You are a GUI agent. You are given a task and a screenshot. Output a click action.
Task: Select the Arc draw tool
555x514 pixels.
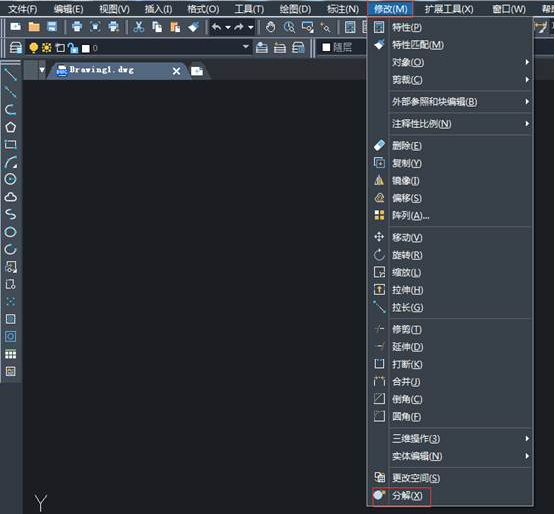[10, 162]
